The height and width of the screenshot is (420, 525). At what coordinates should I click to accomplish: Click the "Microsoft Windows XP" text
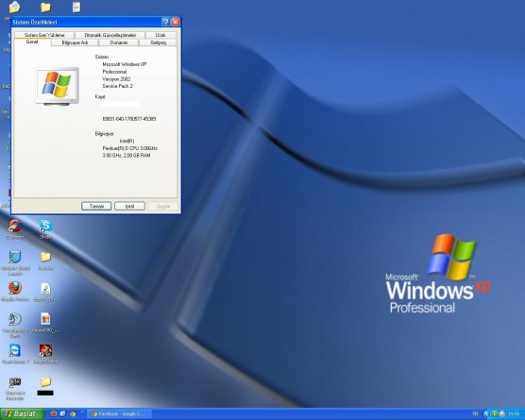[x=125, y=64]
